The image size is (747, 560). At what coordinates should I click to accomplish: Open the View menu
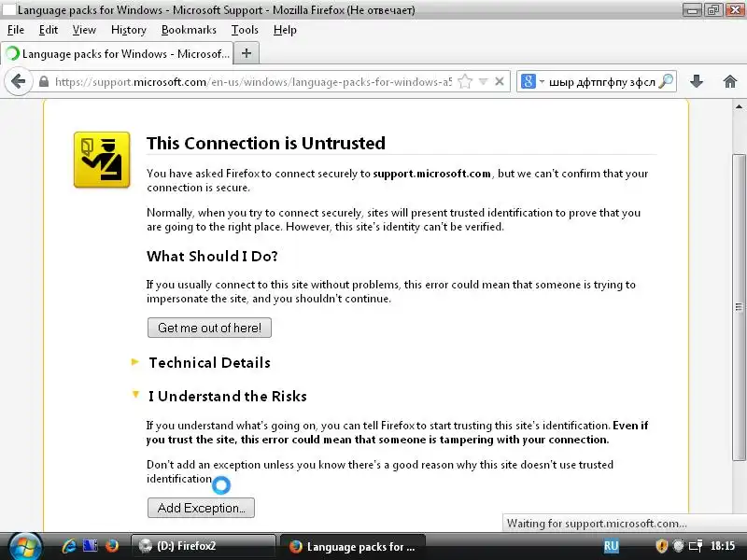point(84,30)
